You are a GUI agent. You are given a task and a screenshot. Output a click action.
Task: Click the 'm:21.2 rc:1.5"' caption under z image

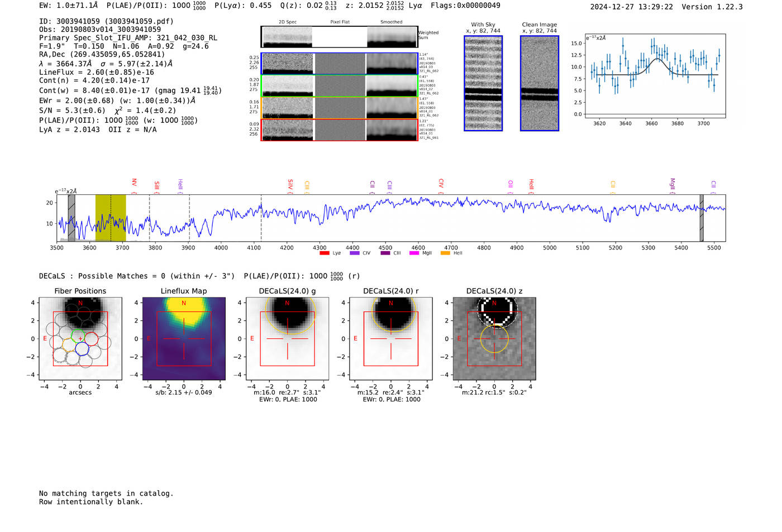[x=494, y=392]
